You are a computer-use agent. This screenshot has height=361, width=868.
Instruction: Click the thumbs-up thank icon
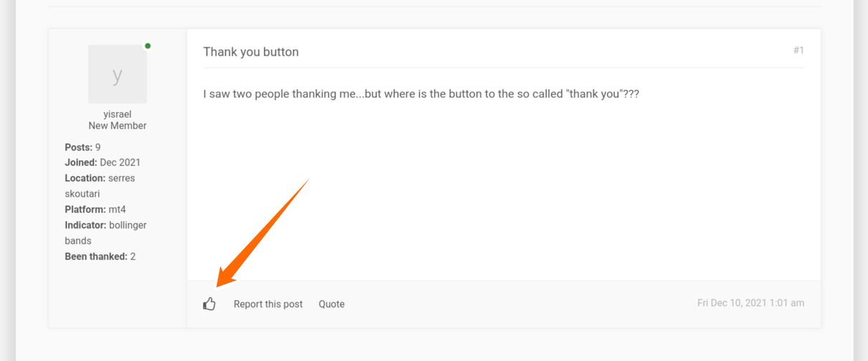(209, 304)
